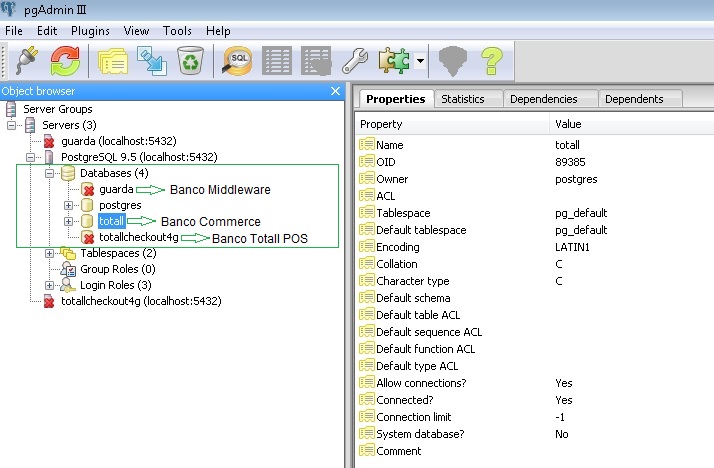The height and width of the screenshot is (468, 714).
Task: Refresh the selected object
Action: (x=65, y=60)
